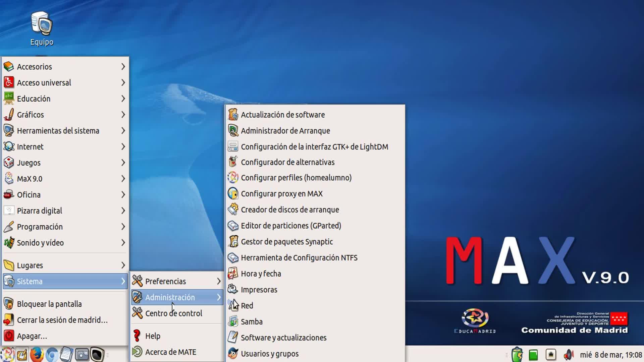Click the wired network tray icon
This screenshot has width=644, height=362.
[551, 354]
